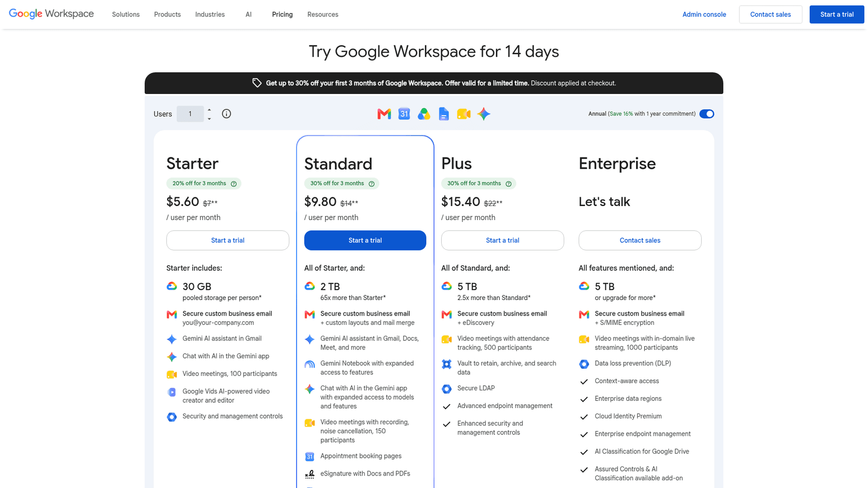The height and width of the screenshot is (488, 868).
Task: Click Secure LDAP icon in Plus features
Action: point(446,389)
